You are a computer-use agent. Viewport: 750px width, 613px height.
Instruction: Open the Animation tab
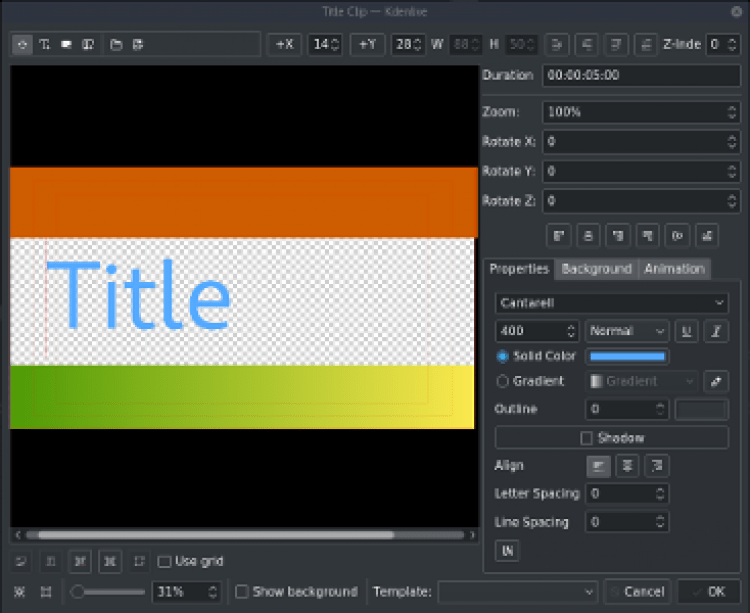(x=674, y=269)
